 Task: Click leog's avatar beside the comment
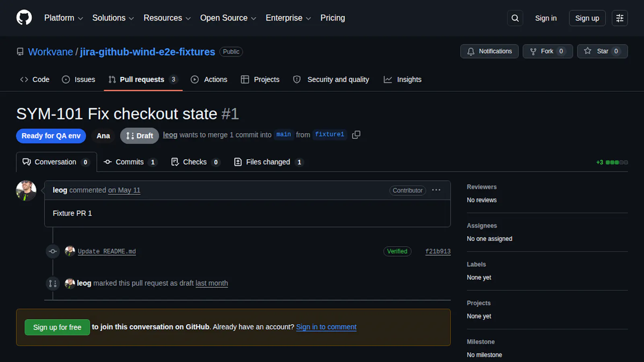(x=26, y=191)
